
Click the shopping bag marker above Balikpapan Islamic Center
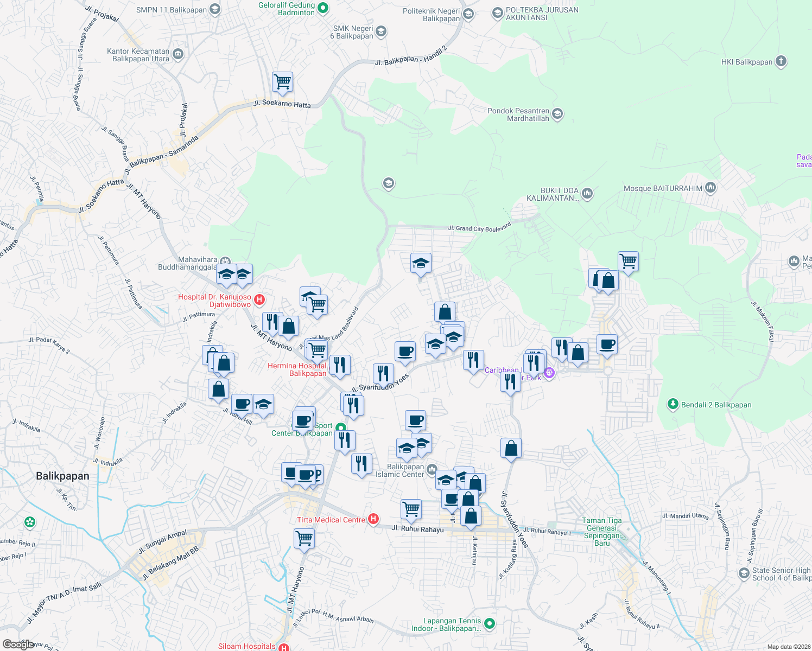click(511, 448)
